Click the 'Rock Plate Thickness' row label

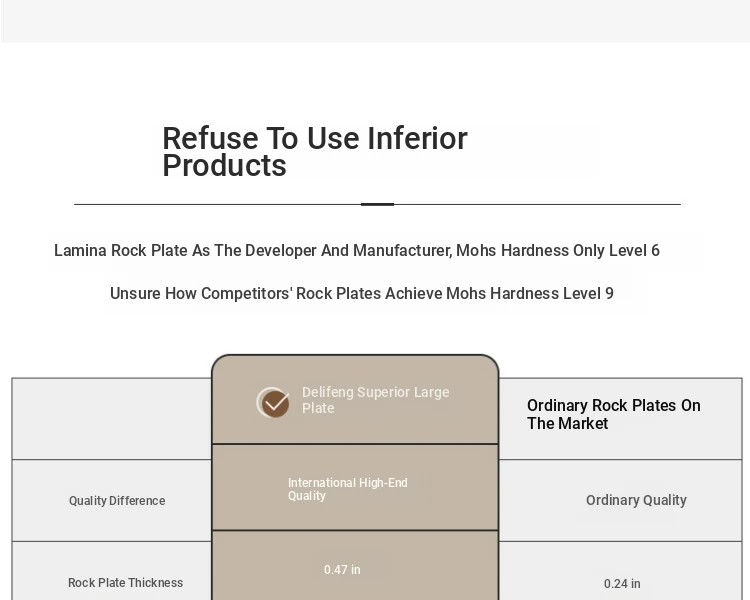click(x=125, y=583)
